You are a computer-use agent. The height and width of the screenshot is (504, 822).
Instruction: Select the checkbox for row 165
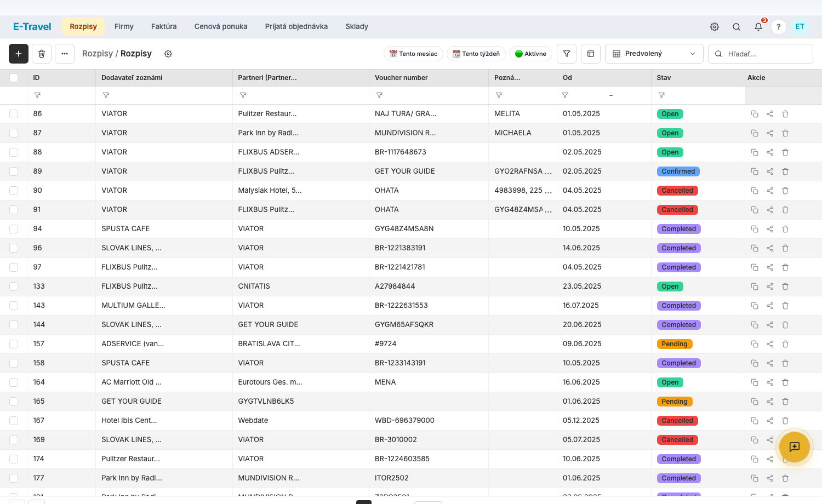click(x=14, y=402)
